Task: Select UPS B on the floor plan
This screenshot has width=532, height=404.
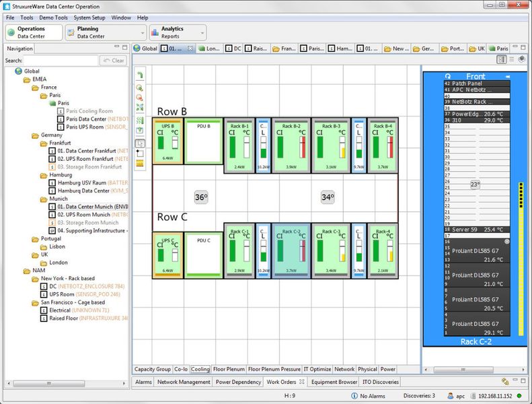Action: point(167,141)
